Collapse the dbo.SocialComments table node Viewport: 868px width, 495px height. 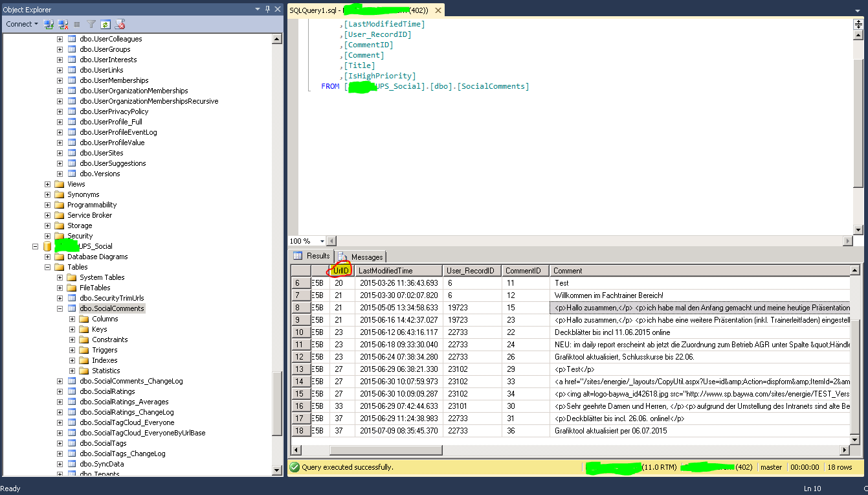[60, 308]
